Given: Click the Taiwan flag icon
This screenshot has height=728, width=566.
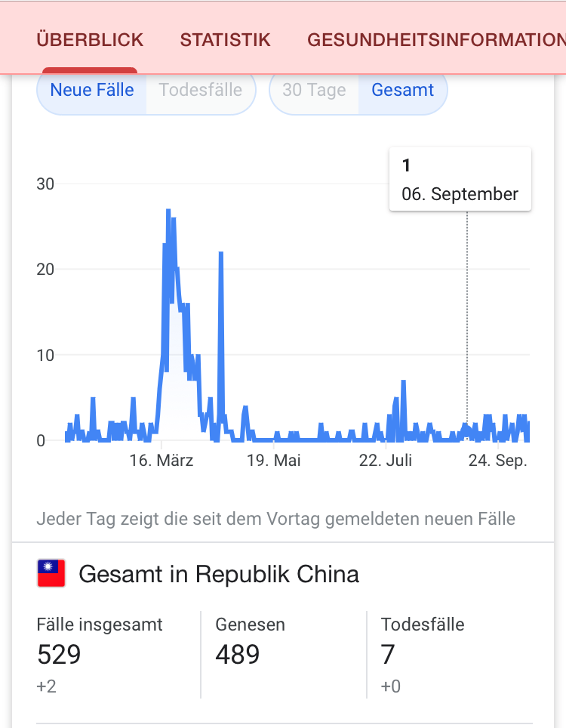Looking at the screenshot, I should pos(51,573).
